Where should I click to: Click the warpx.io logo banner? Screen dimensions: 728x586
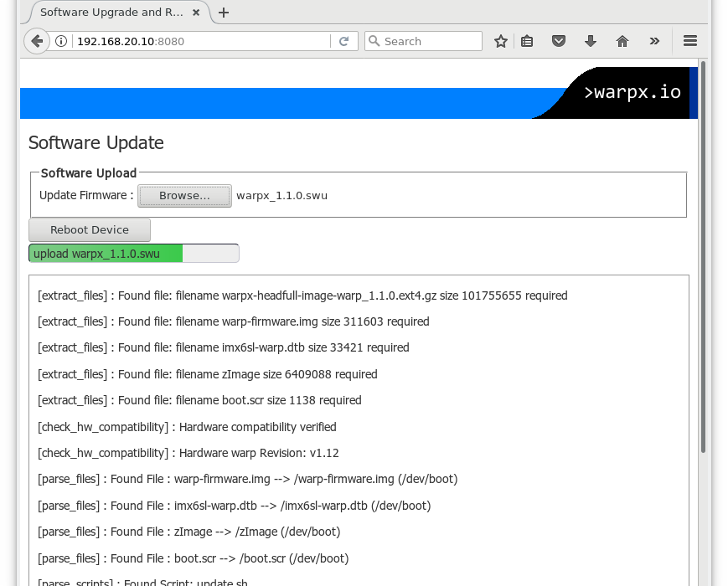tap(632, 93)
